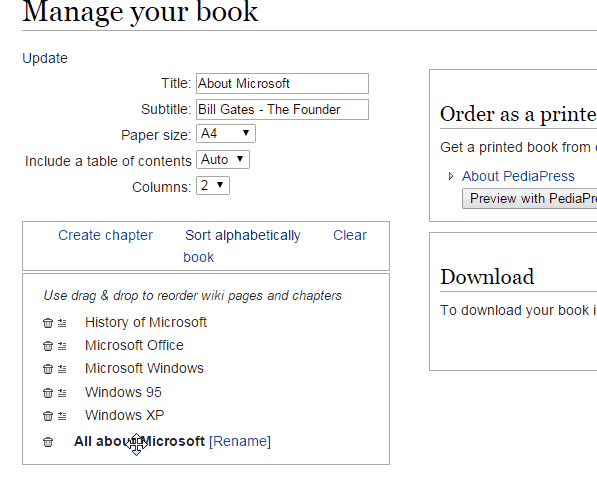Open the About PediaPress link

518,176
